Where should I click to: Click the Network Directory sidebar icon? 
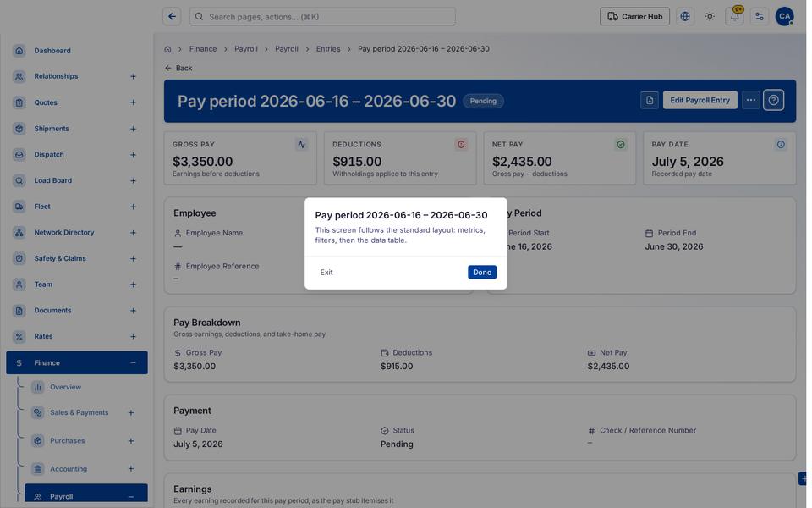coord(19,232)
